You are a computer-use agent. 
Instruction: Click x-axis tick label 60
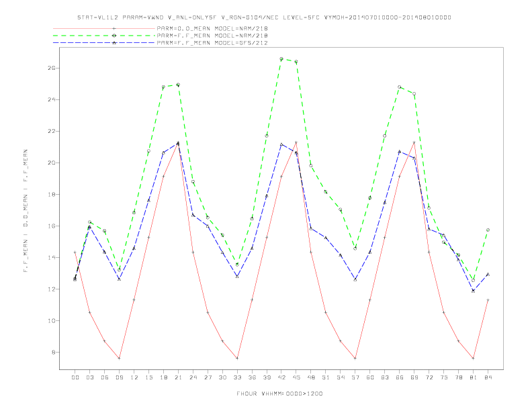[370, 377]
